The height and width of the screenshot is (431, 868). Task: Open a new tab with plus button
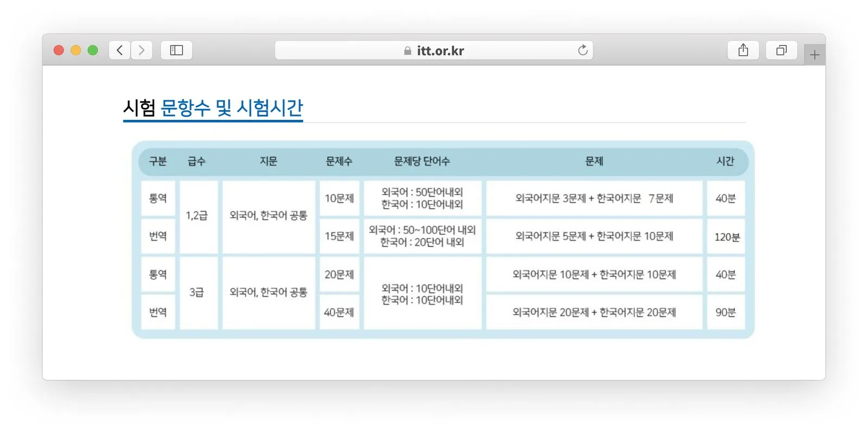point(814,55)
